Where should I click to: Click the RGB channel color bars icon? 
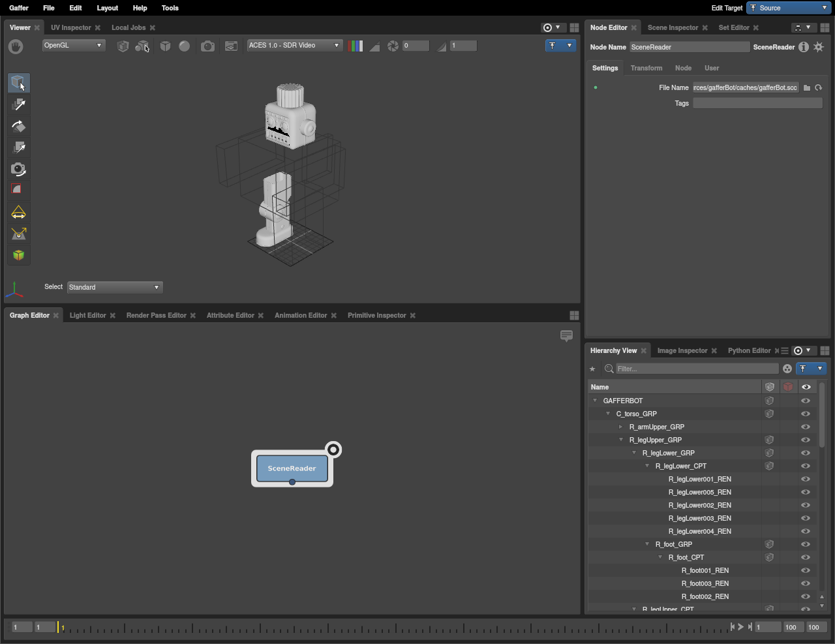pyautogui.click(x=356, y=46)
